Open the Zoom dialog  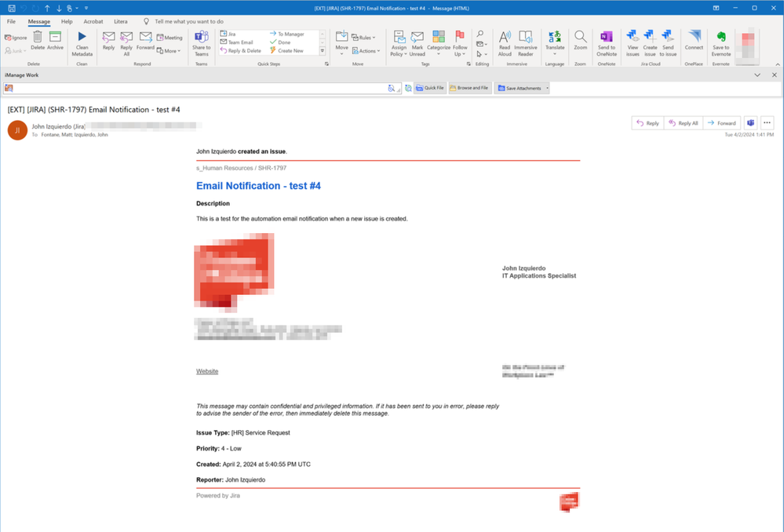580,41
